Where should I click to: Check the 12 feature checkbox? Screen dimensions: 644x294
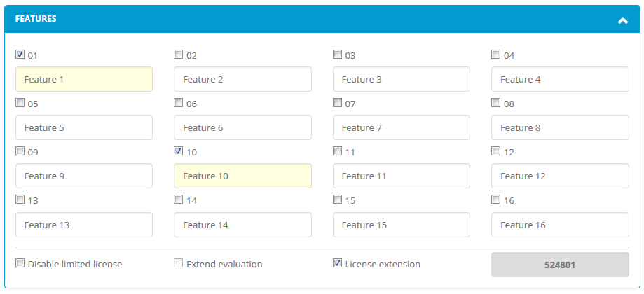pyautogui.click(x=495, y=151)
